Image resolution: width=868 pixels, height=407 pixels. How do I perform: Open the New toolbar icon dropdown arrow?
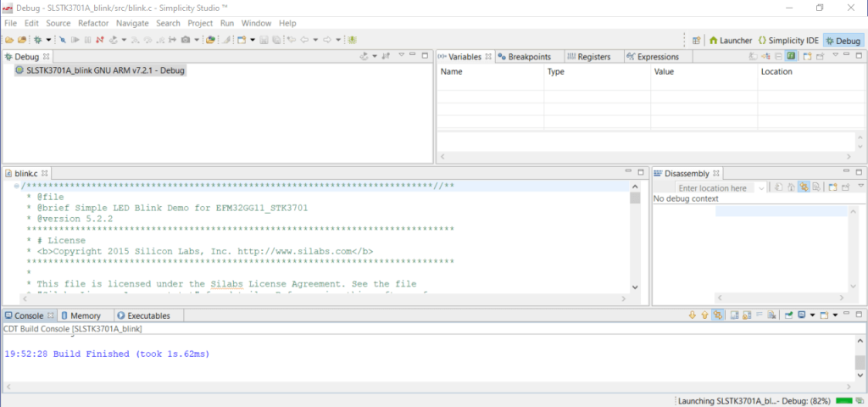[x=253, y=40]
